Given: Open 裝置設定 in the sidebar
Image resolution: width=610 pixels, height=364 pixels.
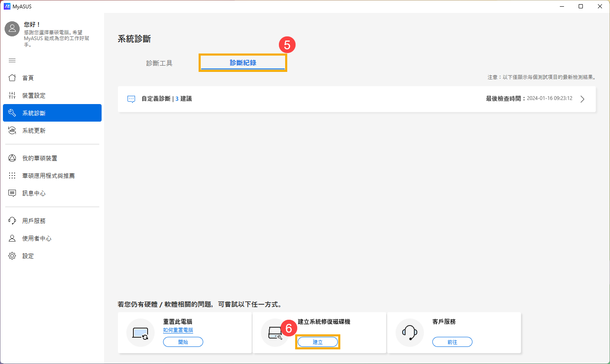Looking at the screenshot, I should 52,95.
